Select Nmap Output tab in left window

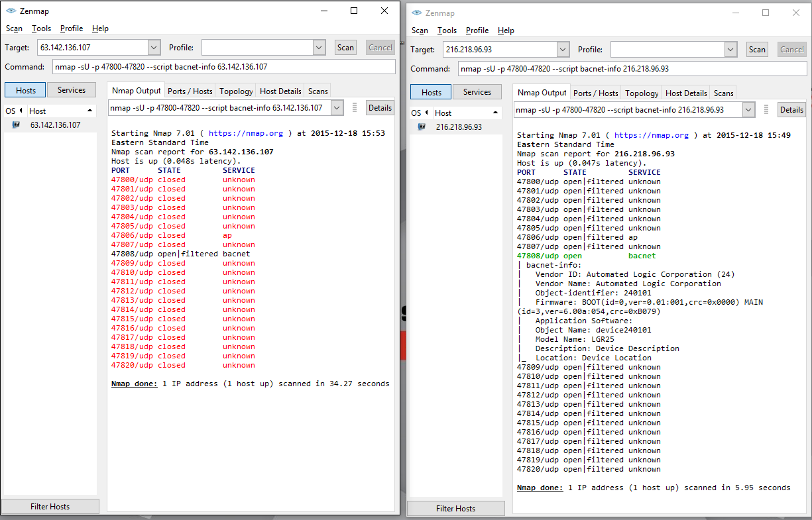[x=136, y=90]
